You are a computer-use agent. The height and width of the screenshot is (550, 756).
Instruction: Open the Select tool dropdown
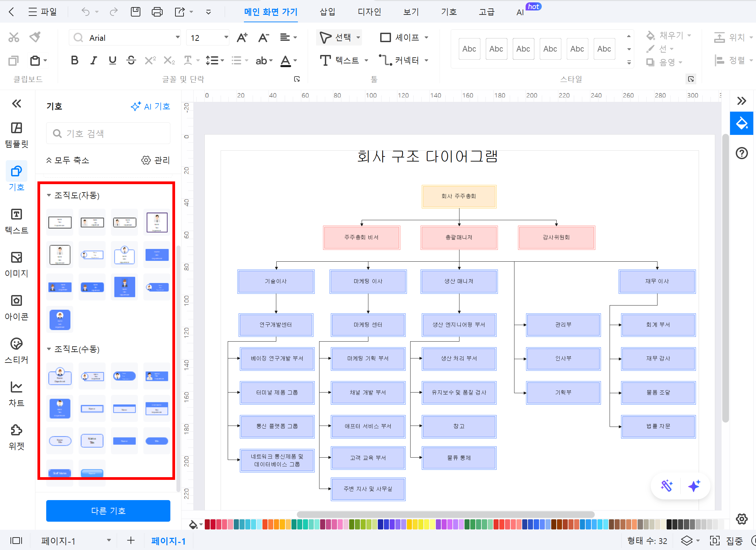[x=358, y=37]
